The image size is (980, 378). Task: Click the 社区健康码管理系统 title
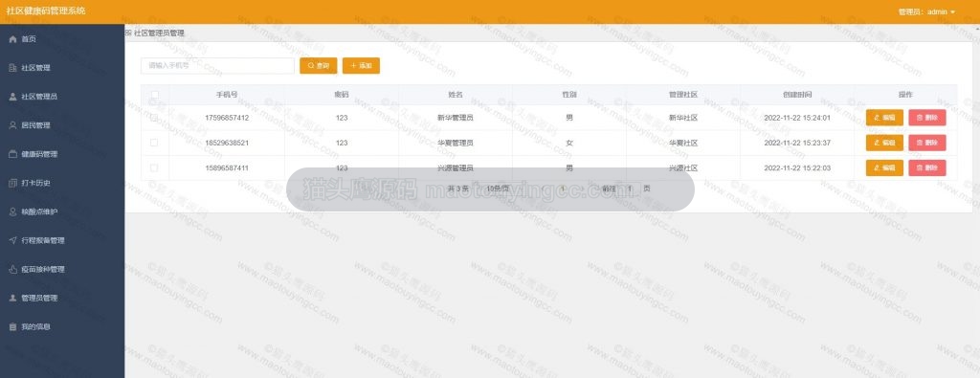click(46, 11)
